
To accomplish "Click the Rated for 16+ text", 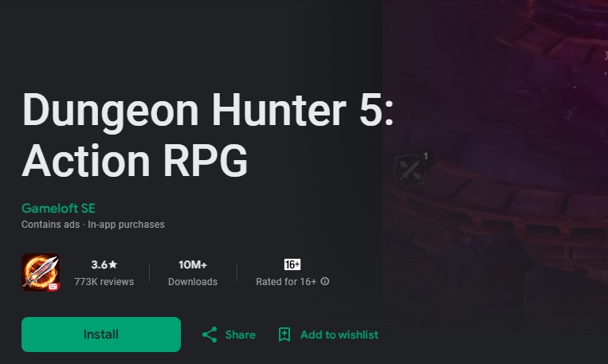I will point(286,282).
